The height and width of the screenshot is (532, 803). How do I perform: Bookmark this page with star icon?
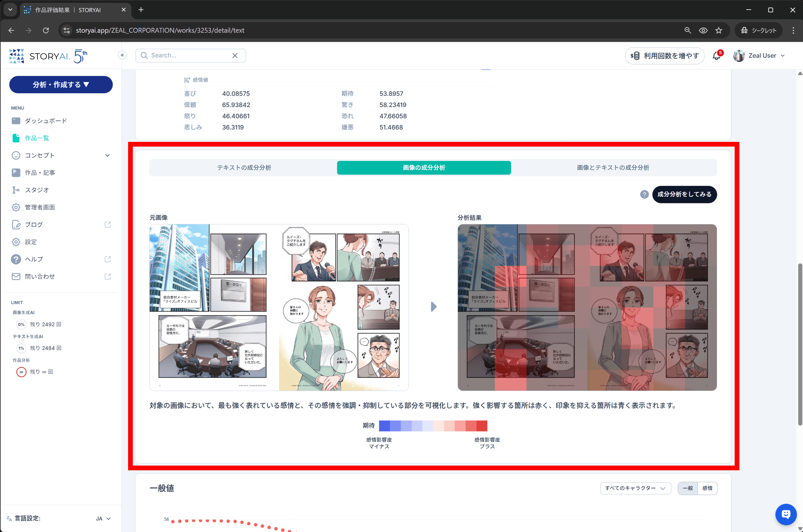pyautogui.click(x=719, y=31)
